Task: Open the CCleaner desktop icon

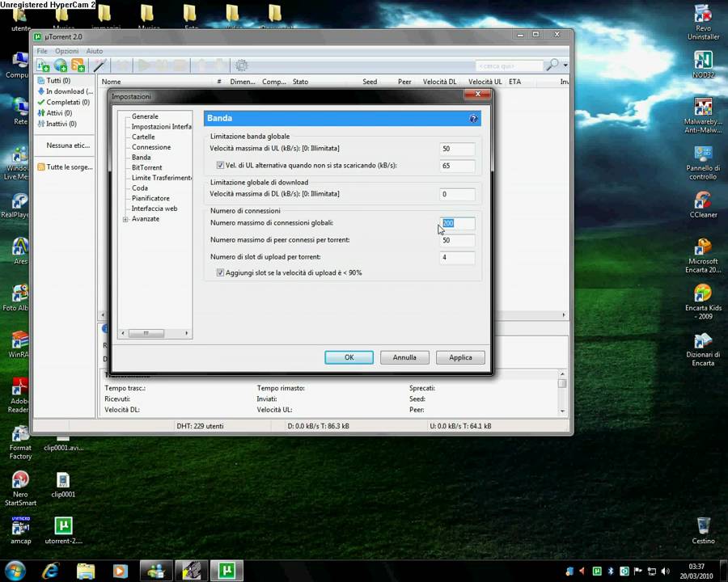Action: (703, 205)
